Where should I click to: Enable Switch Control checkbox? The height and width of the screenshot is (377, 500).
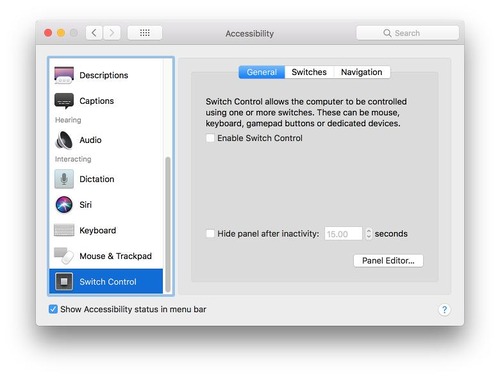pyautogui.click(x=210, y=138)
